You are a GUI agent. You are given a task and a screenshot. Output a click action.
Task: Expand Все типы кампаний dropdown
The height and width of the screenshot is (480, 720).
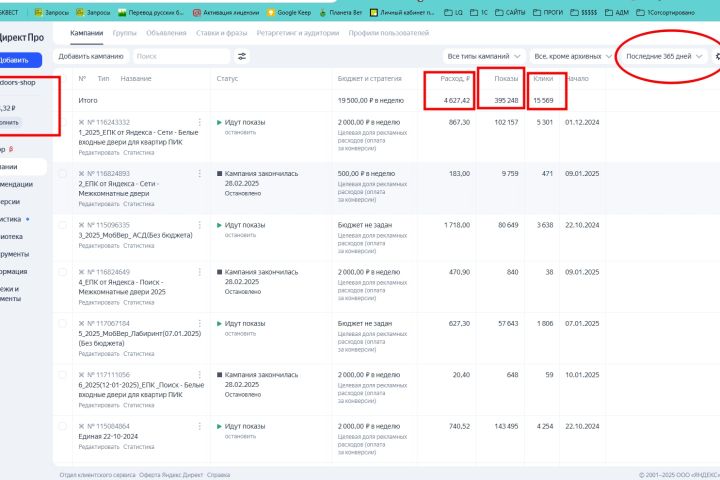[x=484, y=56]
